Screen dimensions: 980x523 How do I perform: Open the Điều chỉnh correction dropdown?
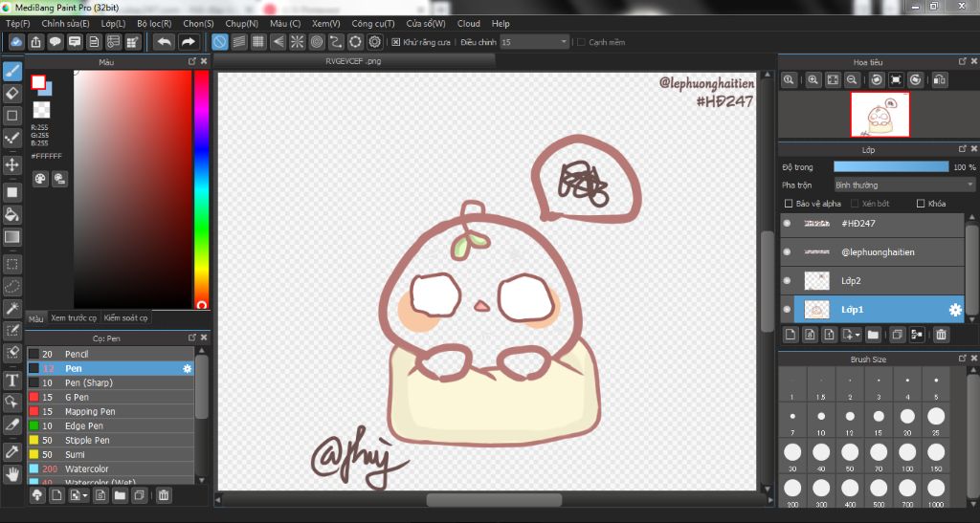point(534,42)
